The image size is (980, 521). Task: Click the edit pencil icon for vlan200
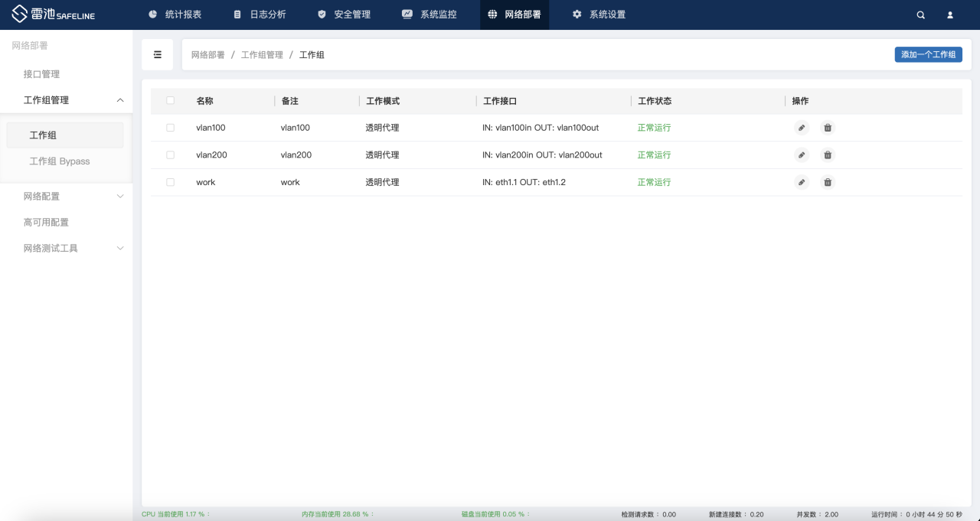coord(802,155)
